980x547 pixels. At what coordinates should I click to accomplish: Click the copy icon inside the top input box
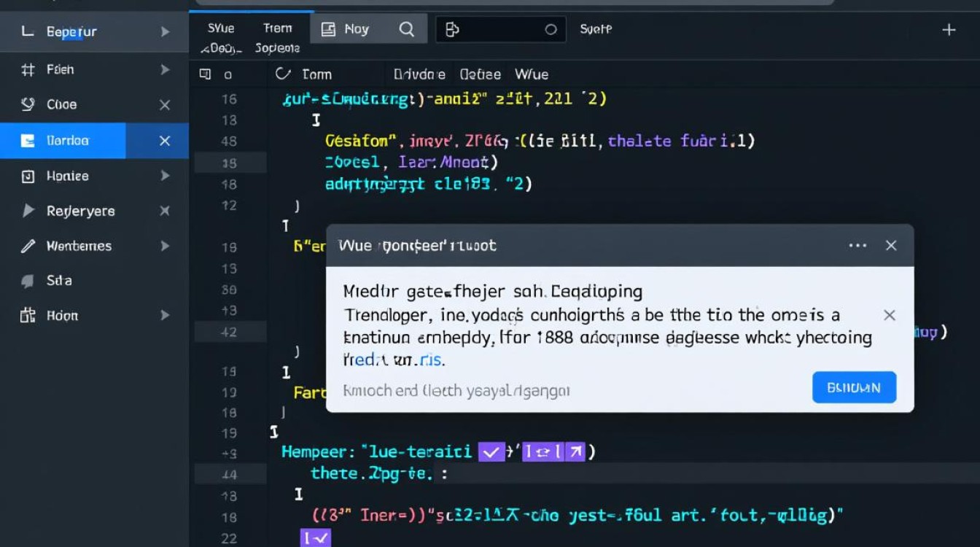(452, 29)
